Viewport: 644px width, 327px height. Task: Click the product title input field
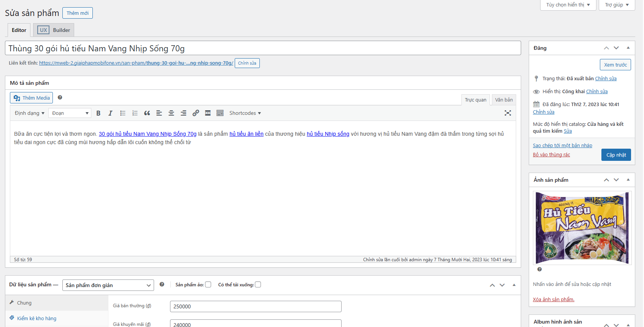(263, 48)
